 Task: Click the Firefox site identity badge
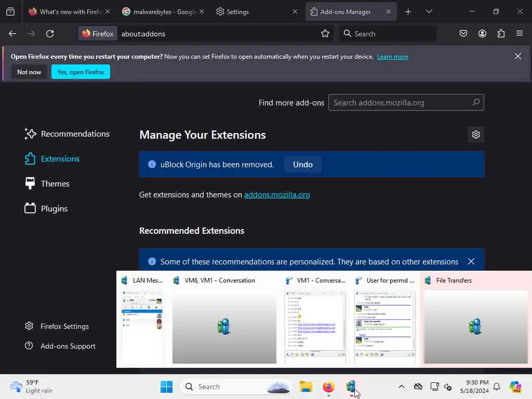coord(98,34)
